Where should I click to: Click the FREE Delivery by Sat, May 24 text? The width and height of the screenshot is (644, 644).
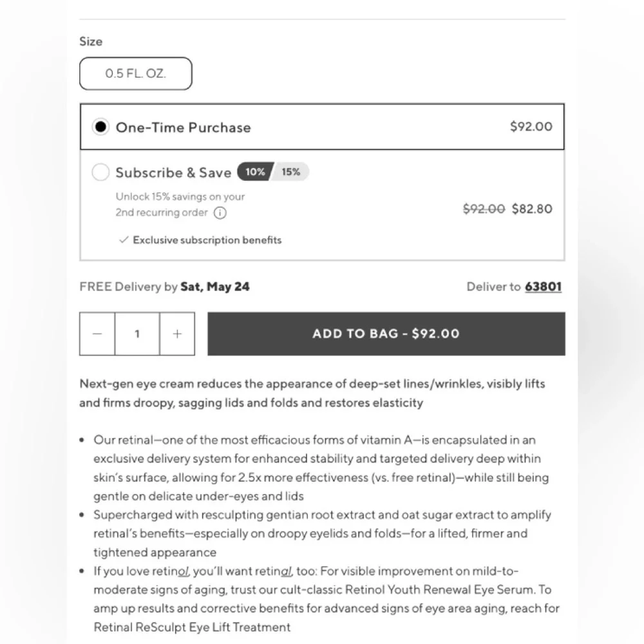pyautogui.click(x=164, y=287)
